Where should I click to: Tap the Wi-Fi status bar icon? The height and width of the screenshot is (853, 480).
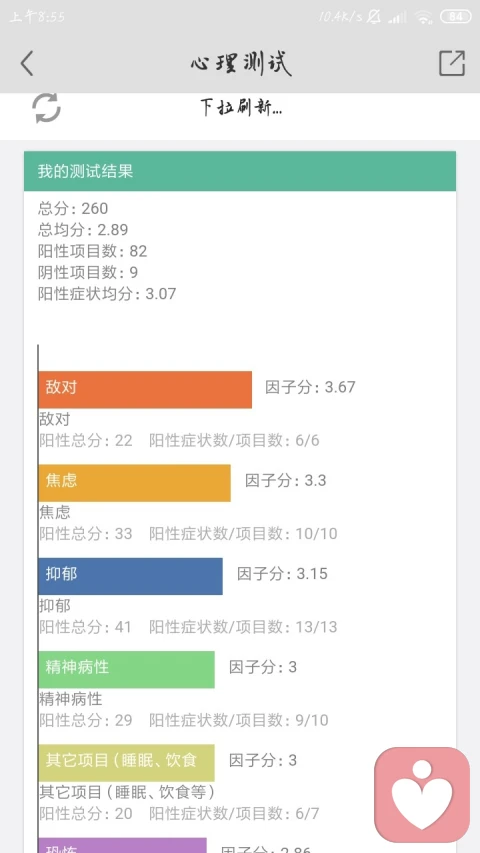pos(423,17)
